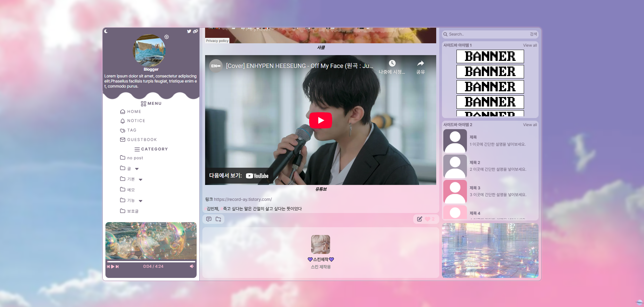Expand the '기능' category arrow
This screenshot has height=307, width=644.
tap(141, 201)
